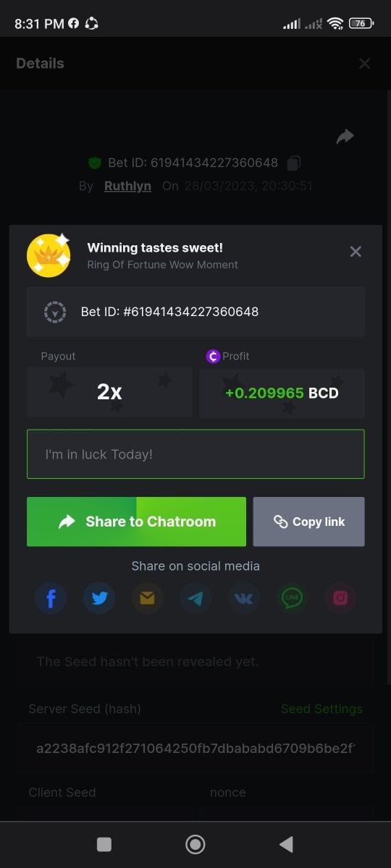Close the Details panel
391x868 pixels.
coord(365,64)
